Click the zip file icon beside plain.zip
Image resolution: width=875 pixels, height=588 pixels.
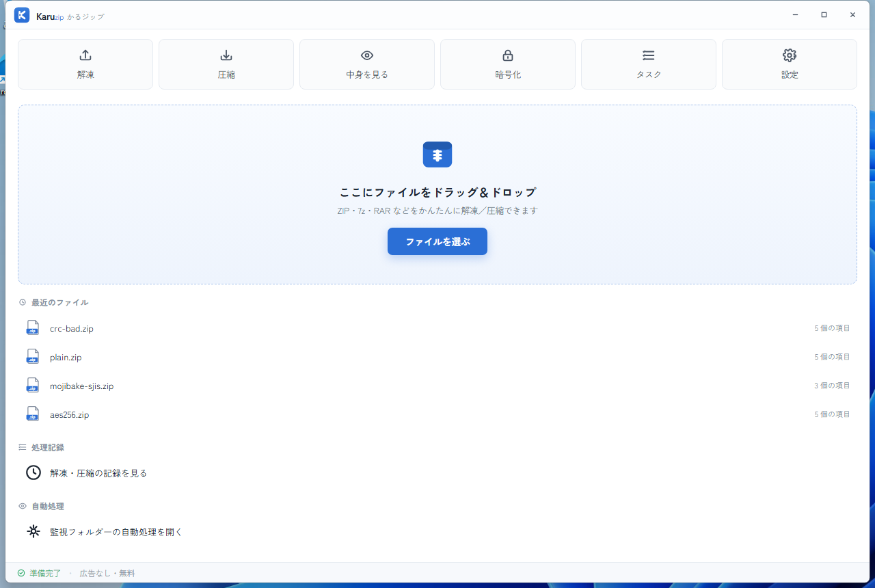[x=33, y=357]
